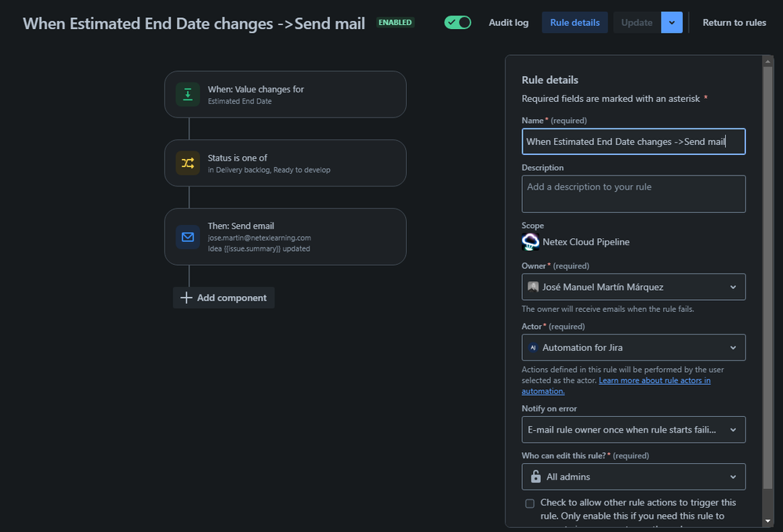Click the Rule details panel scrollbar down arrow
The image size is (783, 532).
coord(767,521)
